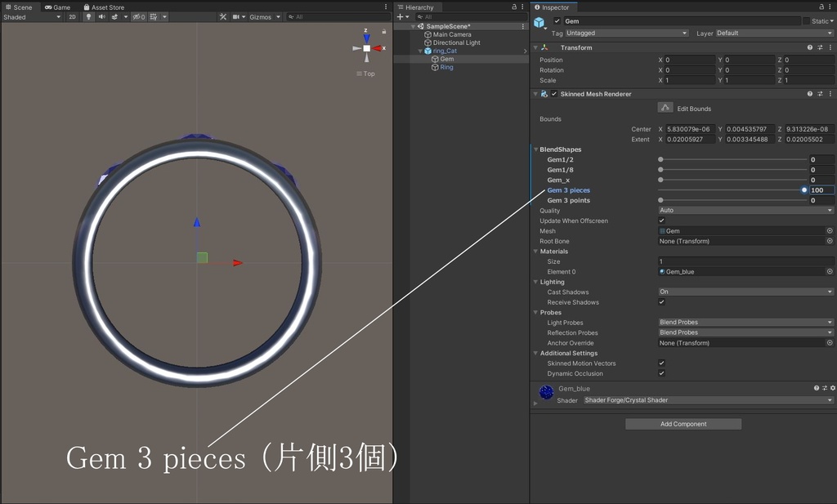Screen dimensions: 837x504
Task: Disable the Skinned Mesh Renderer component checkbox
Action: coord(554,94)
